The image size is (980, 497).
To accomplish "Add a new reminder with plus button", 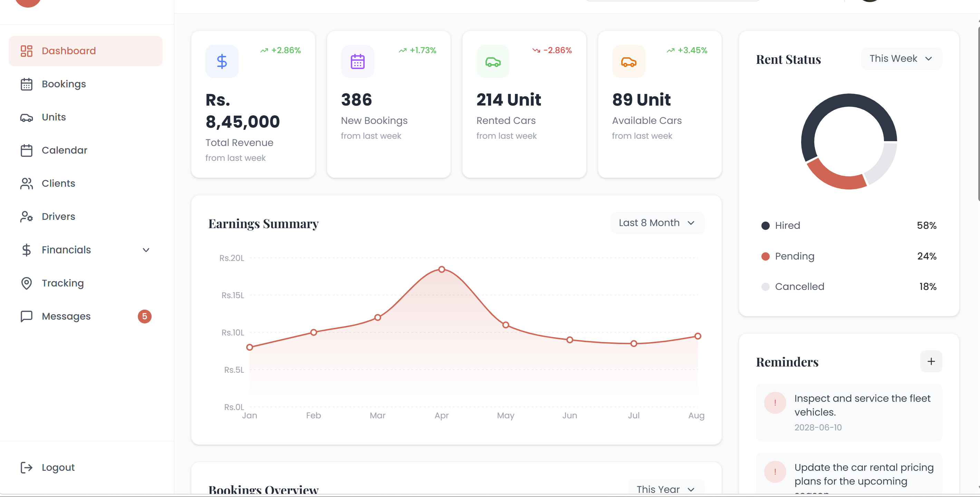I will [931, 362].
